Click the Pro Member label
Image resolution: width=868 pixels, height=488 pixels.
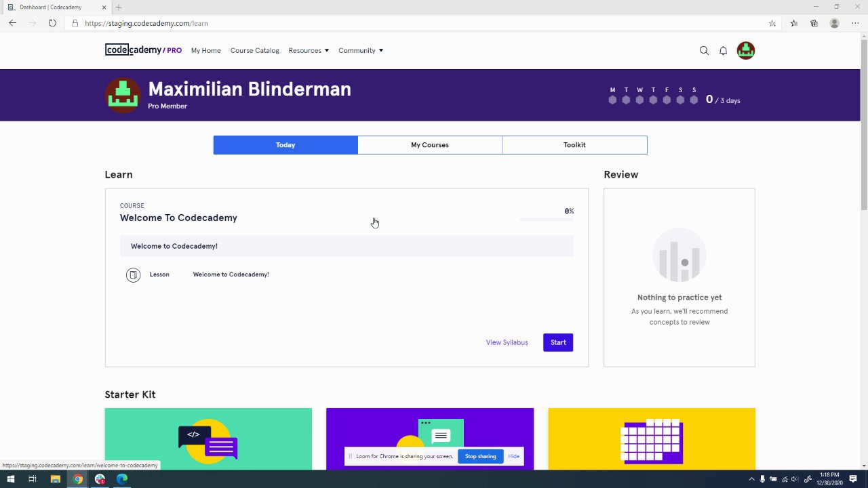click(167, 106)
